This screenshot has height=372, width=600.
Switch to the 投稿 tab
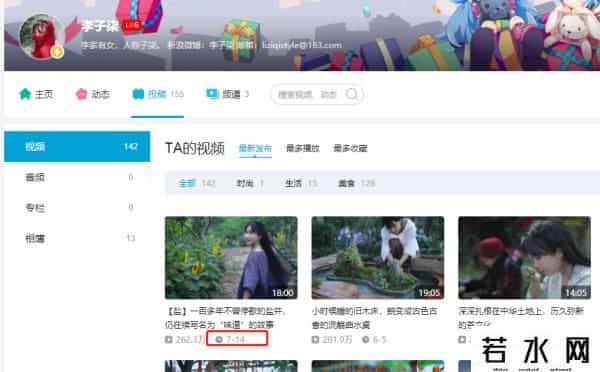pos(158,94)
